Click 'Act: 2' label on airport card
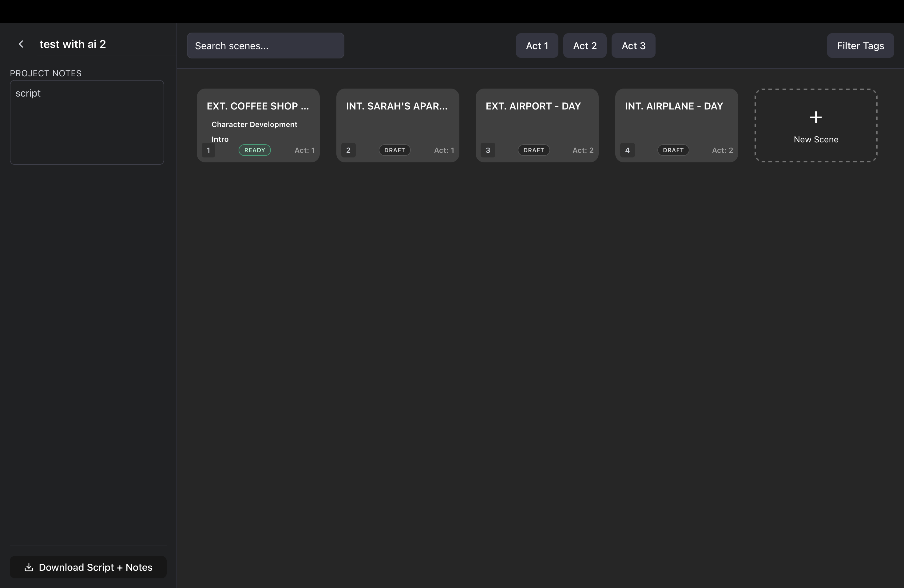 [x=583, y=150]
